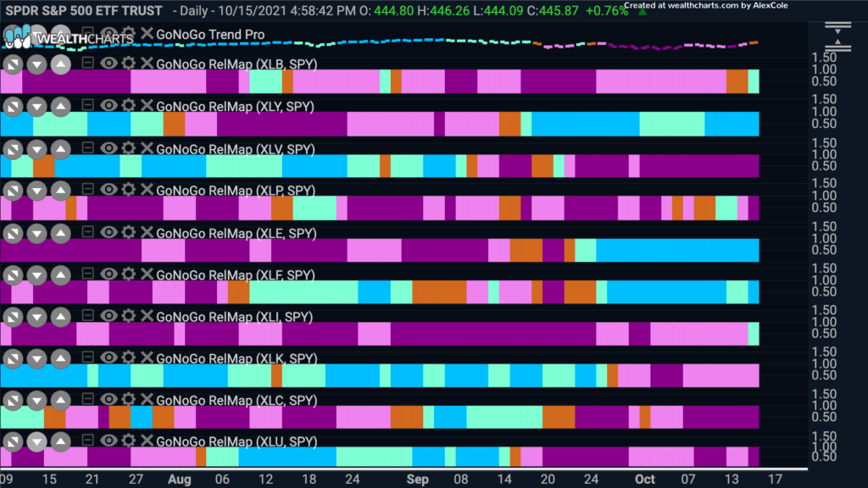Hide the XLF RelMap with eye icon
Image resolution: width=868 pixels, height=488 pixels.
coord(108,274)
